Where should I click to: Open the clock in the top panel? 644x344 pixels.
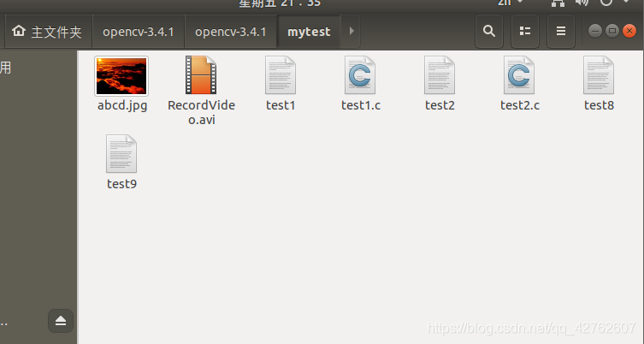(x=280, y=3)
